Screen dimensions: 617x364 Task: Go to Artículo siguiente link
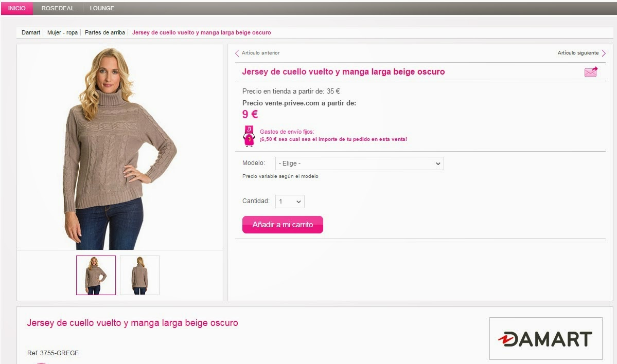click(x=578, y=52)
